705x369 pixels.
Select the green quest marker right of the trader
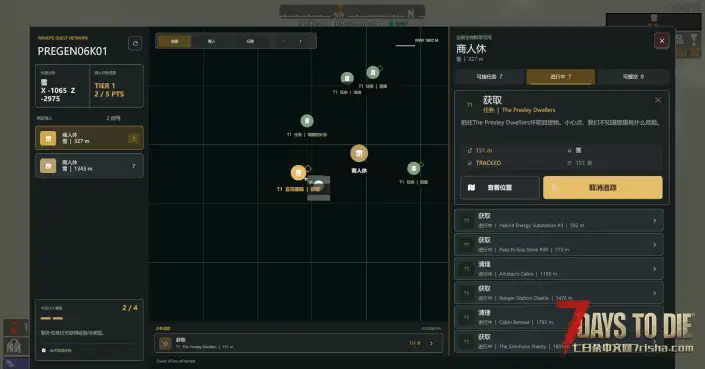click(414, 169)
